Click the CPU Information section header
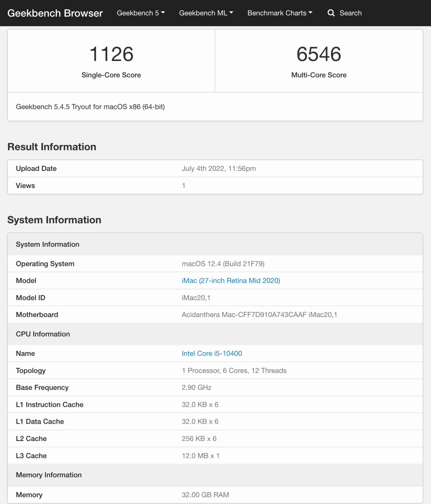The height and width of the screenshot is (504, 431). [215, 334]
